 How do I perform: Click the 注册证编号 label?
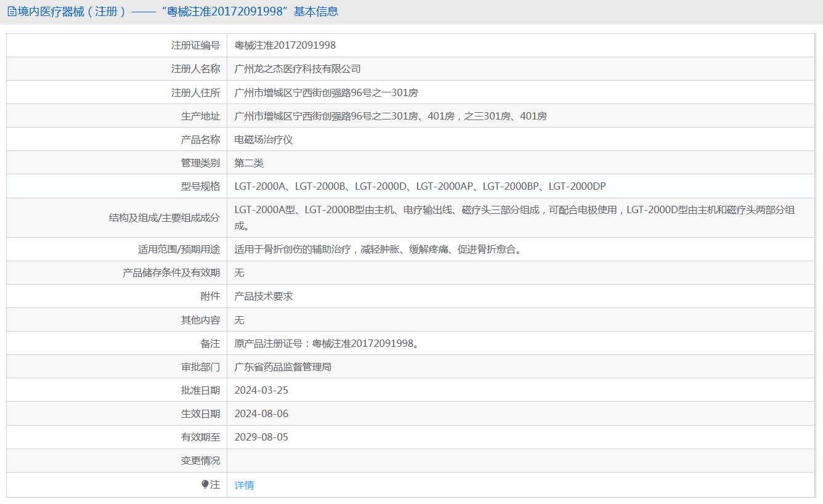(195, 45)
